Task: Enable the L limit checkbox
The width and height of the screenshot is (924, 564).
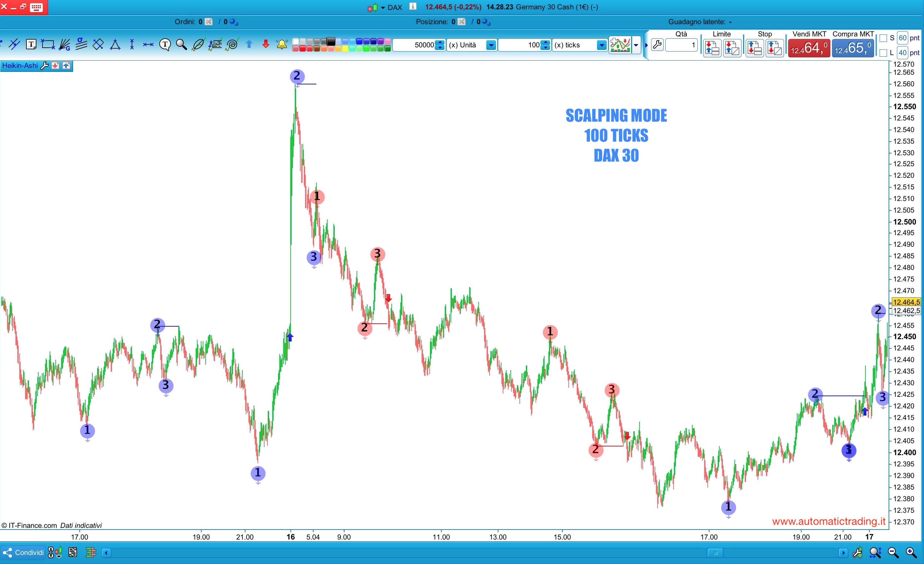Action: tap(883, 53)
